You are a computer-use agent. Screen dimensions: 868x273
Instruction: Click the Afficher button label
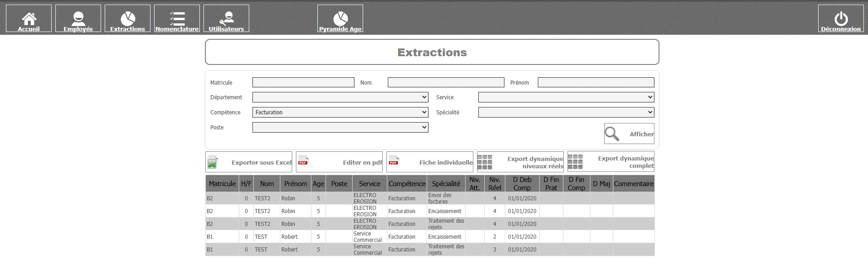tap(642, 134)
